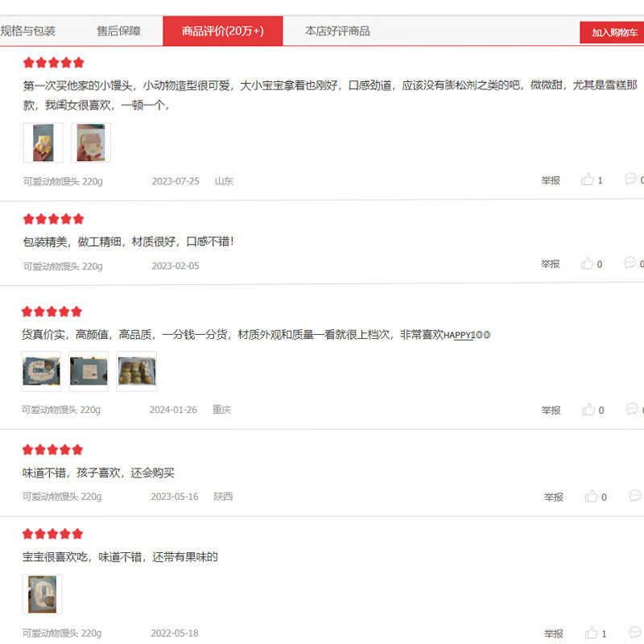Open comment bubble on 2023-05-16 review
This screenshot has height=644, width=644.
(635, 496)
